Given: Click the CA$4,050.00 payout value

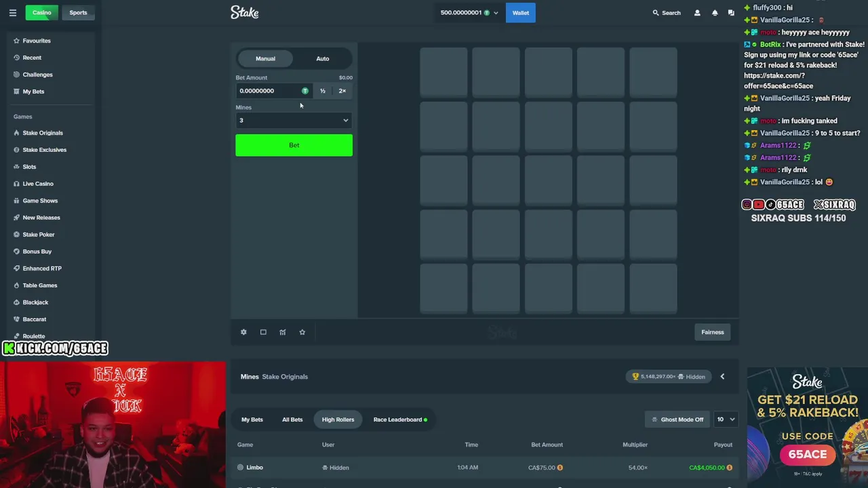Looking at the screenshot, I should 711,468.
